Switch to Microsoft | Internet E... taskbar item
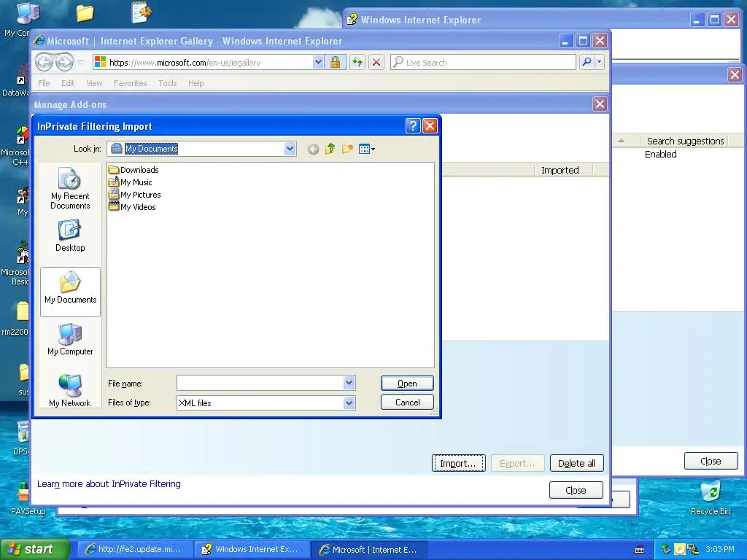This screenshot has width=747, height=560. (x=369, y=550)
